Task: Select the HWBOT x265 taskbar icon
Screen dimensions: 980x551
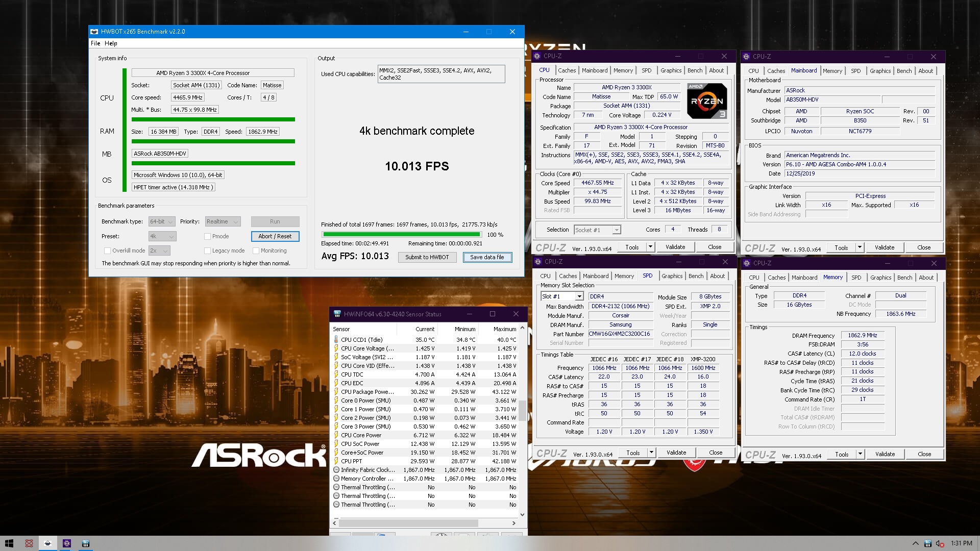Action: pyautogui.click(x=47, y=543)
